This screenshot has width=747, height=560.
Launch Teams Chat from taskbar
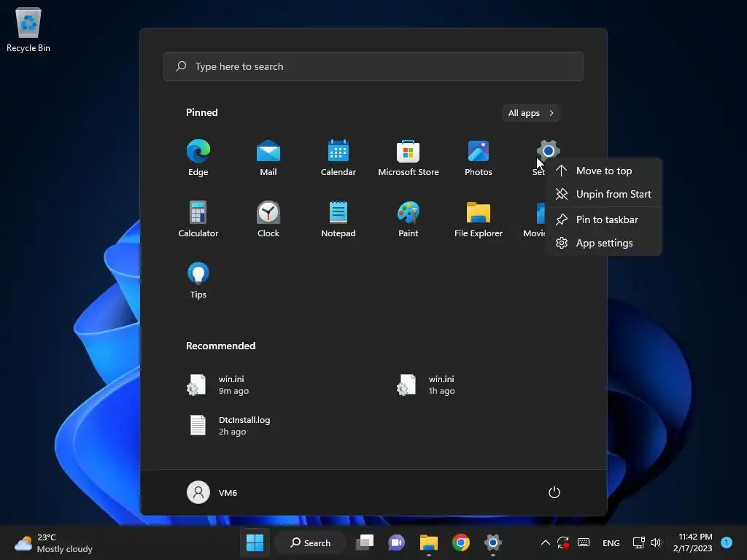(396, 542)
